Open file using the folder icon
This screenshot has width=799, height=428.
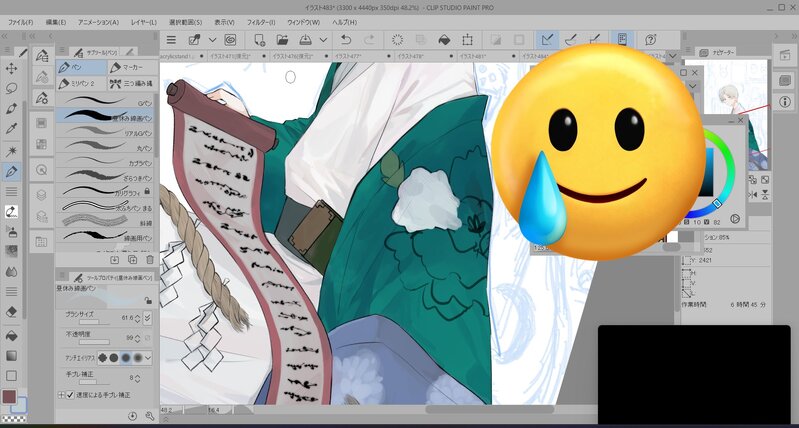(282, 40)
